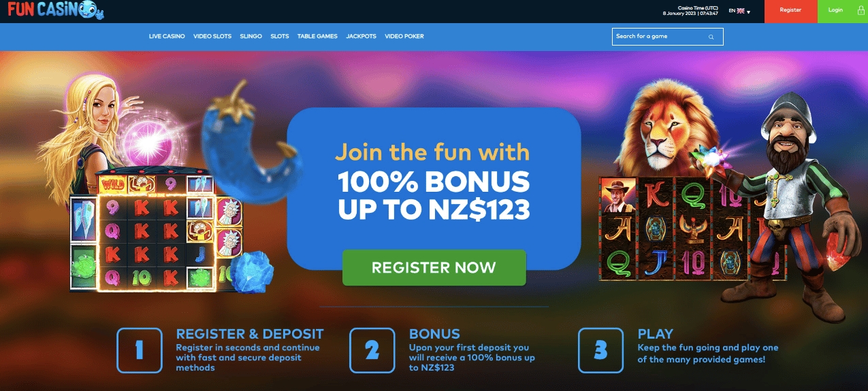Click the green Login button
Image resolution: width=868 pixels, height=391 pixels.
(842, 11)
